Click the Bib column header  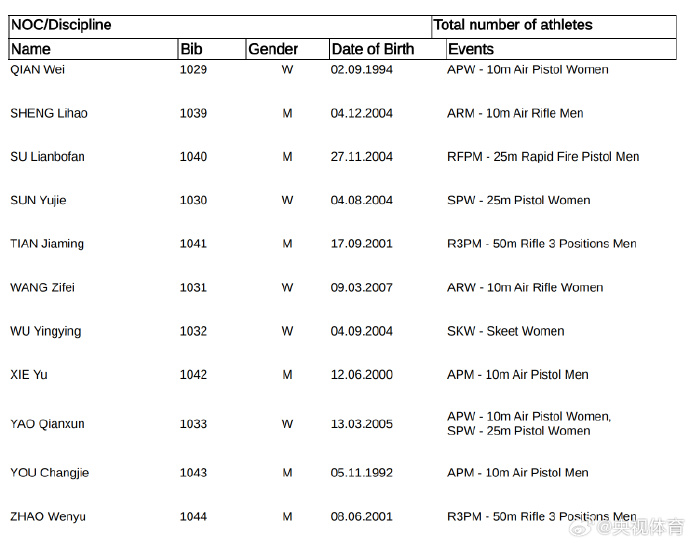click(x=191, y=49)
